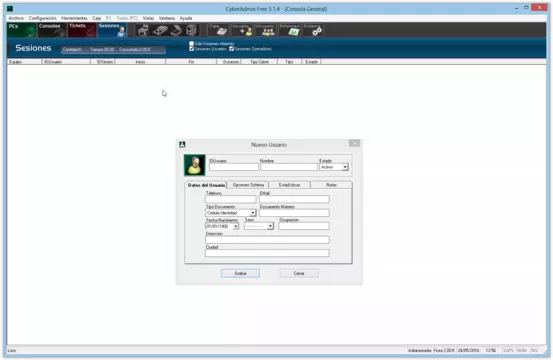This screenshot has width=553, height=360.
Task: Open the Ayuda menu
Action: pos(186,18)
